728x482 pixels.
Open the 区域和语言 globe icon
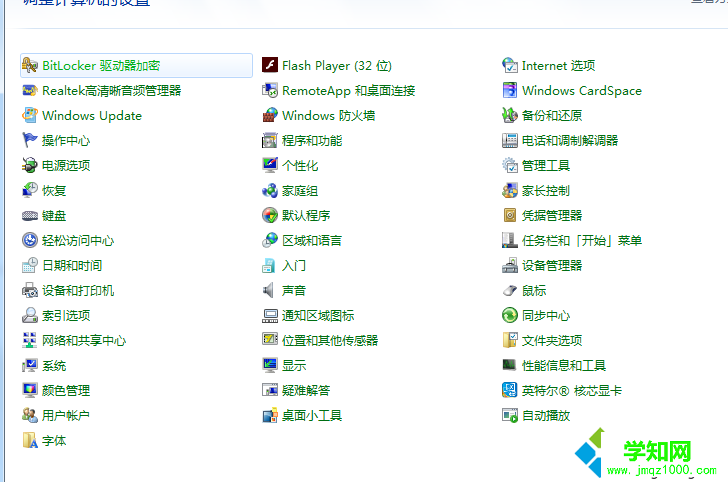click(x=270, y=241)
